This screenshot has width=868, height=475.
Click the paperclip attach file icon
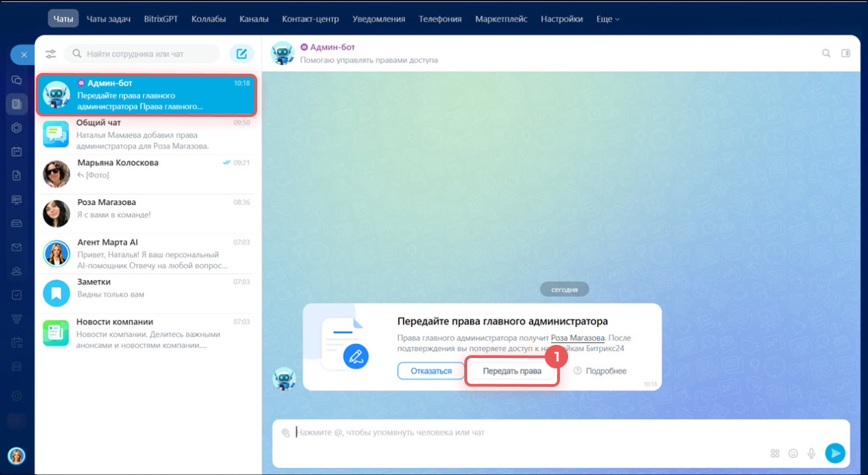pos(286,432)
